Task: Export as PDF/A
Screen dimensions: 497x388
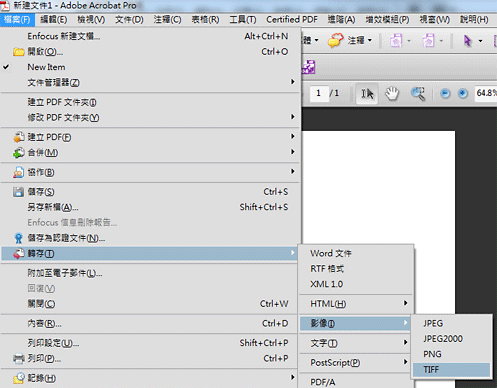Action: click(x=356, y=382)
